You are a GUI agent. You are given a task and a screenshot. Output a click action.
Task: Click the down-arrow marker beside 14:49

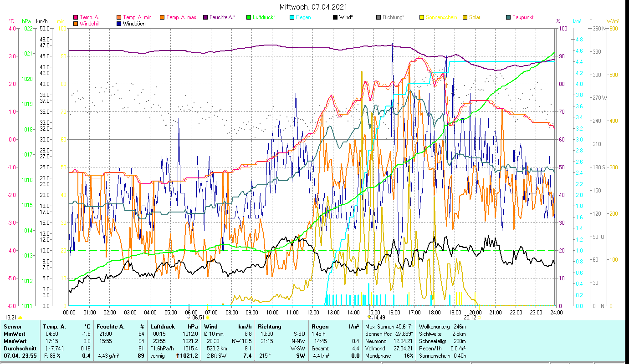coord(369,317)
